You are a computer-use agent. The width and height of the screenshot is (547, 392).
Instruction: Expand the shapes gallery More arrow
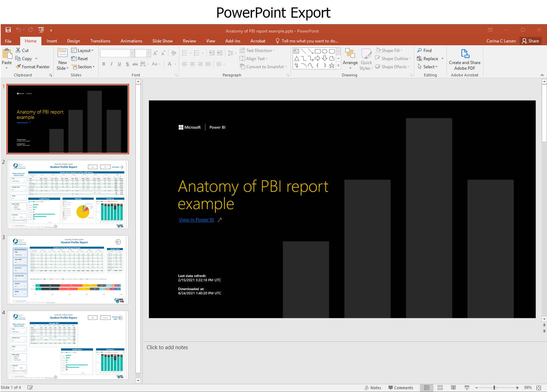[x=339, y=65]
